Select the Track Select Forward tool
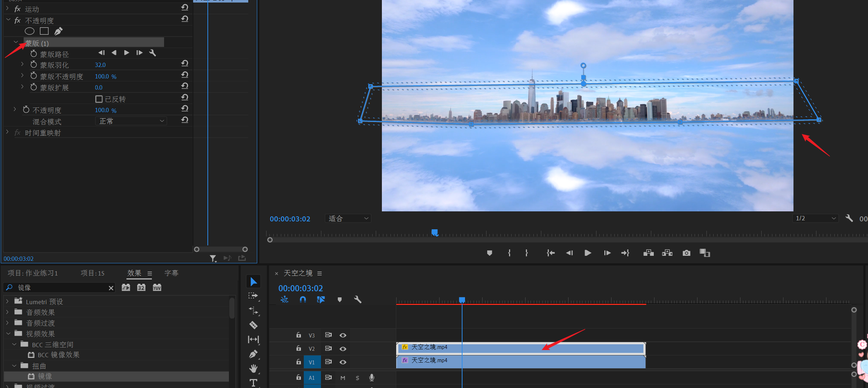 [253, 296]
